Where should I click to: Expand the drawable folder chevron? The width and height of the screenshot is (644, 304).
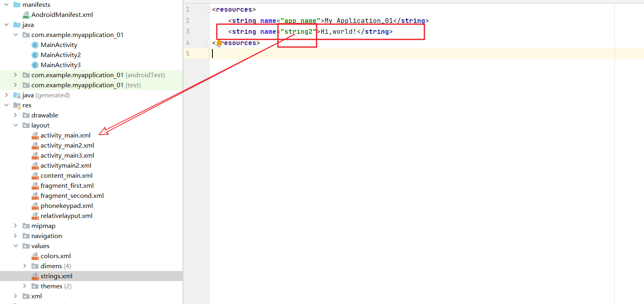tap(16, 115)
